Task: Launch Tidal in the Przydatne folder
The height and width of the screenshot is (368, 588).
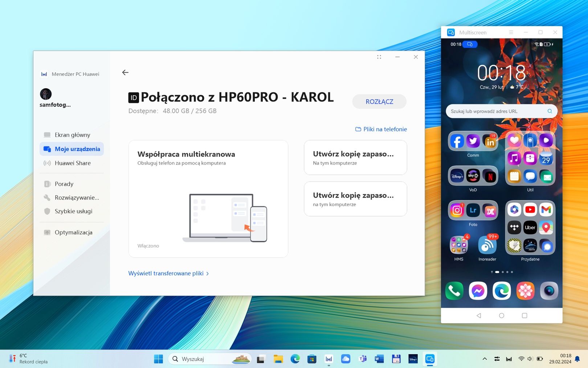Action: coord(514,228)
